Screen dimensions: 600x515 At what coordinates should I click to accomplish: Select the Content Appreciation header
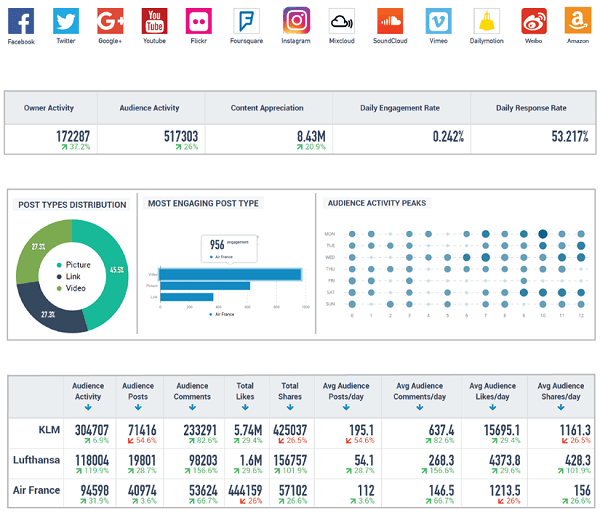[x=267, y=108]
